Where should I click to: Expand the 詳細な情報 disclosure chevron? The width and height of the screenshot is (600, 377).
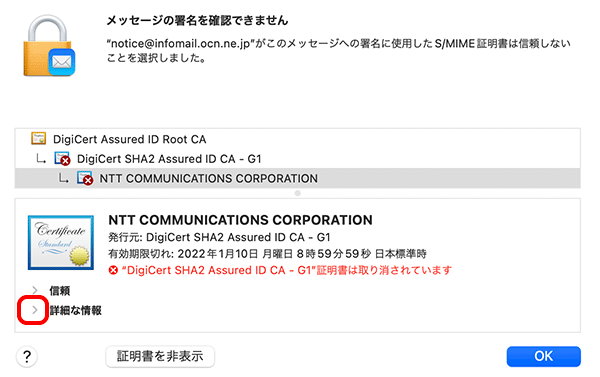(x=35, y=310)
